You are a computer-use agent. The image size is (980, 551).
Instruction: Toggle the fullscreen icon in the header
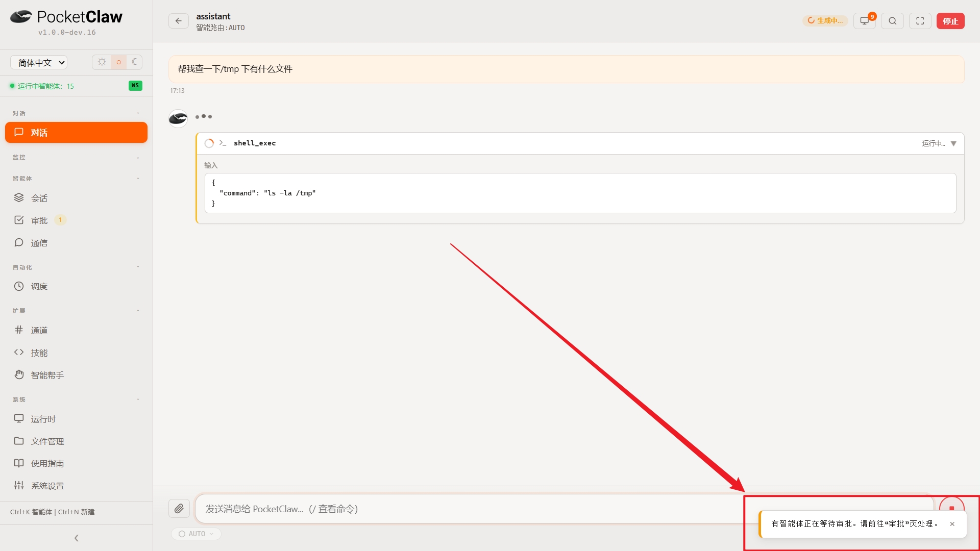(920, 21)
